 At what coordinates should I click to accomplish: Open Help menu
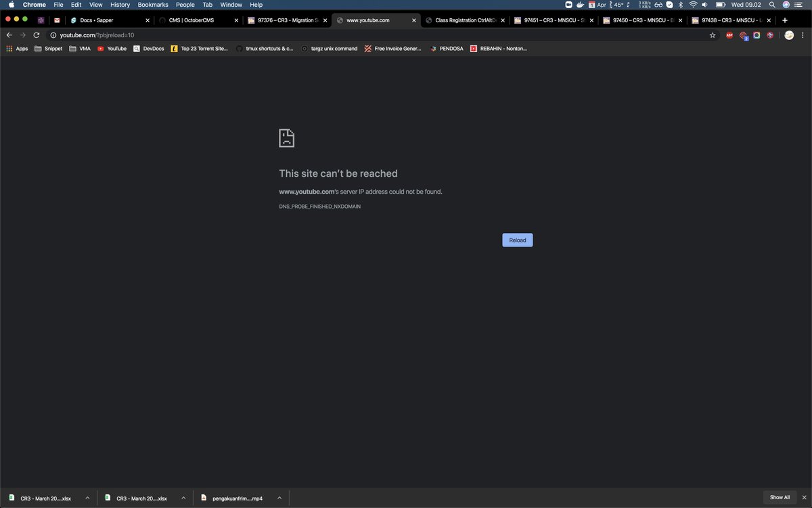coord(256,5)
